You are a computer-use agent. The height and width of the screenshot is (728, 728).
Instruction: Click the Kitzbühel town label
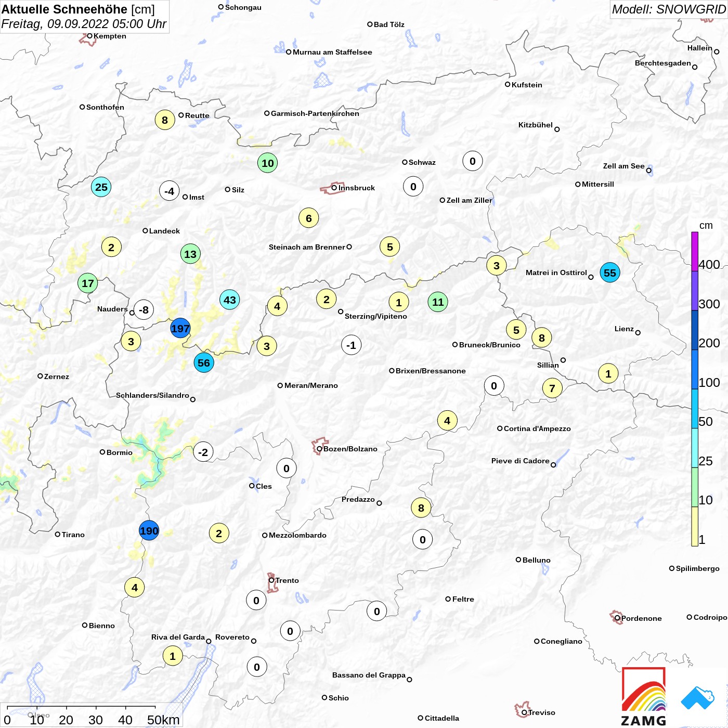(x=535, y=125)
